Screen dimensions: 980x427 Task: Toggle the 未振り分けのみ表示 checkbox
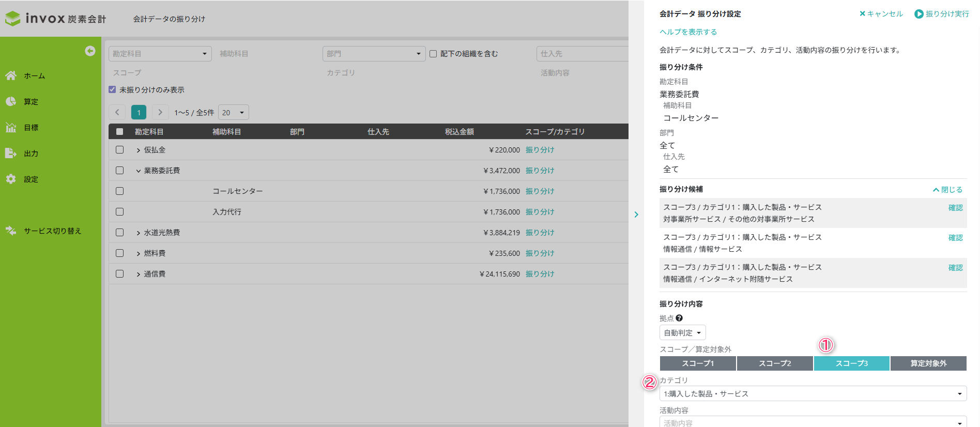pyautogui.click(x=112, y=89)
